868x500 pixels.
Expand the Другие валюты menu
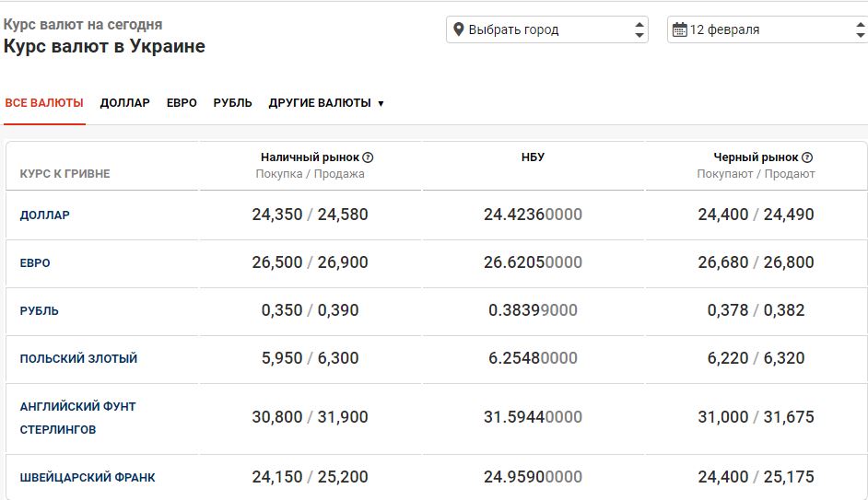pos(326,103)
